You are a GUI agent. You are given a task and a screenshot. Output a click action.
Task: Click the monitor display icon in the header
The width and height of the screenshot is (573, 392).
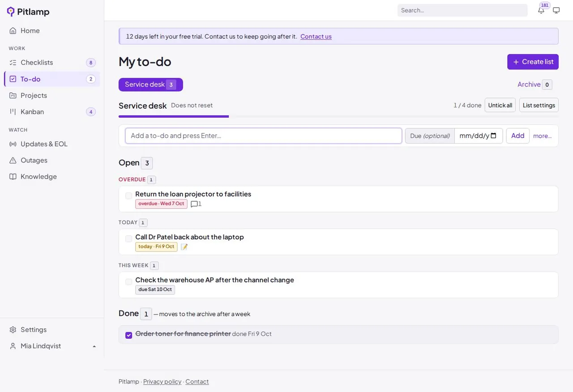556,10
